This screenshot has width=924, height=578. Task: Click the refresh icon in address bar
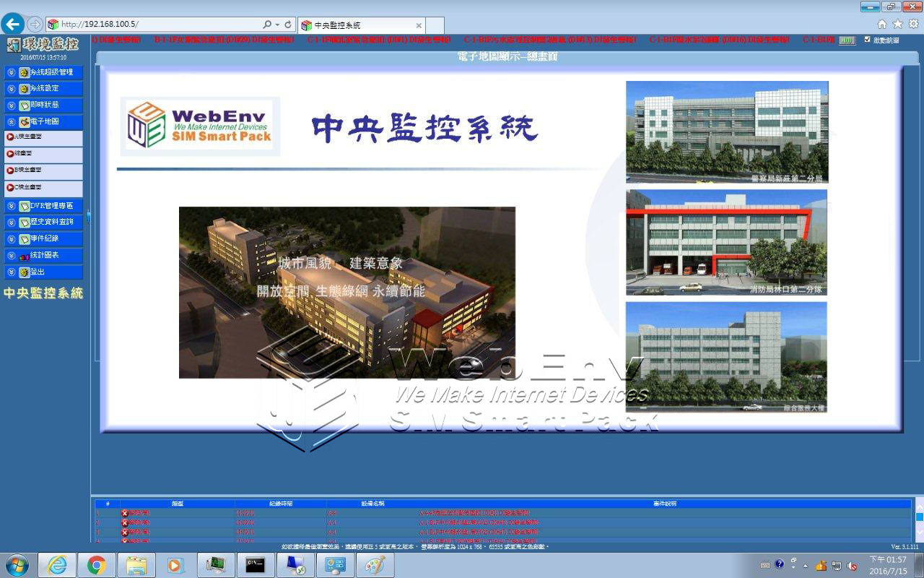(288, 25)
